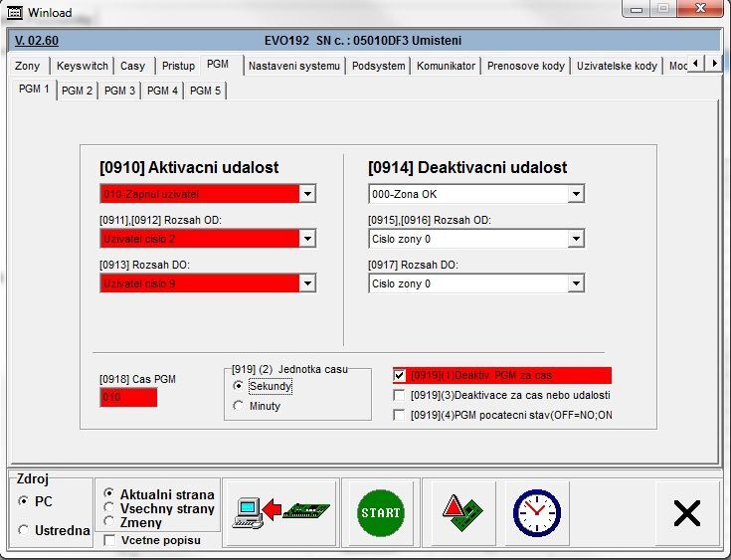This screenshot has height=560, width=731.
Task: Open the clock time settings icon
Action: coord(536,513)
